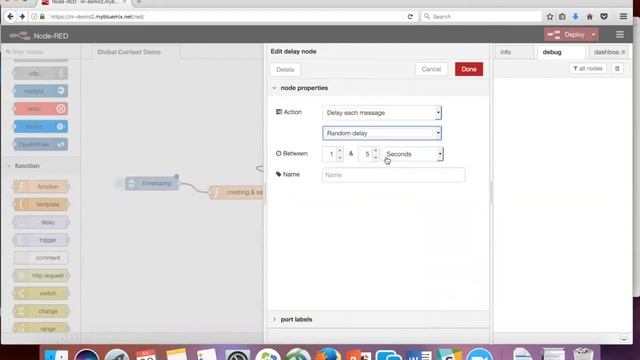Click the timestamp inject node on canvas

click(152, 183)
